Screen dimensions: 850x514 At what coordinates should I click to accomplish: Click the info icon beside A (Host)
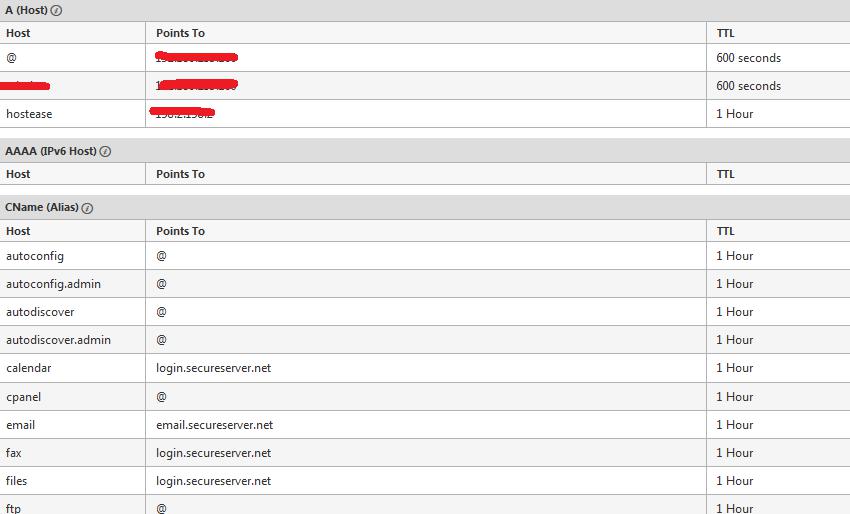[x=56, y=10]
